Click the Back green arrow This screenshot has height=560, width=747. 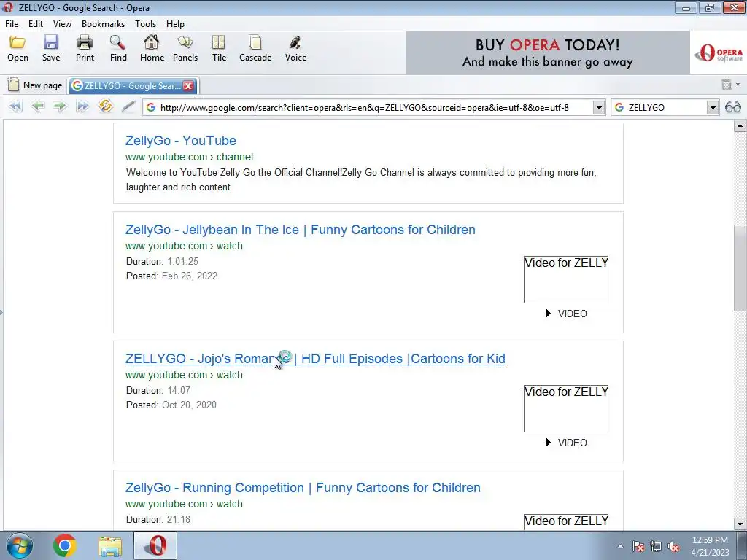[x=38, y=106]
